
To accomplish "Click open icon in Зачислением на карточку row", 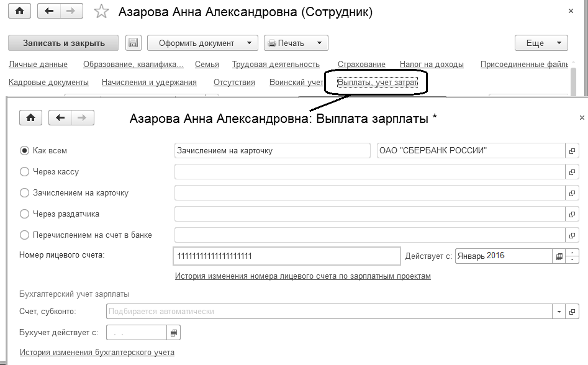I will [572, 193].
